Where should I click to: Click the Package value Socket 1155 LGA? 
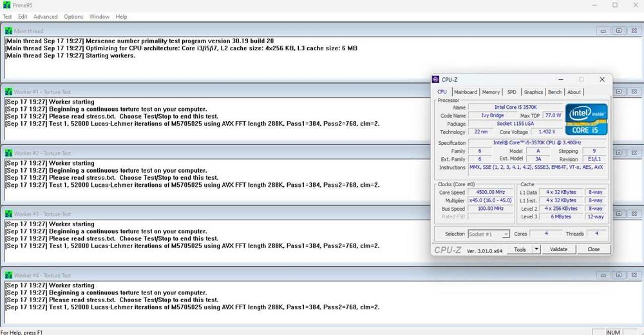[515, 124]
